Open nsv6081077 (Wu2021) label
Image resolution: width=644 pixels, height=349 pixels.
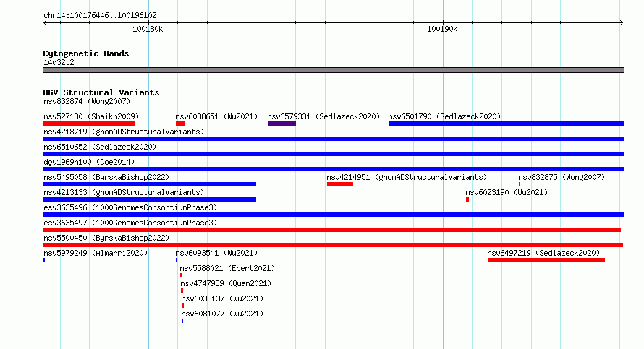(222, 314)
